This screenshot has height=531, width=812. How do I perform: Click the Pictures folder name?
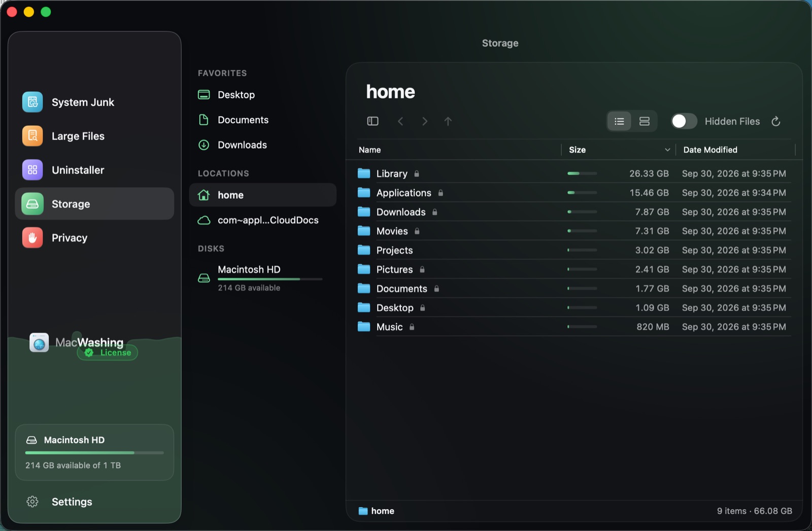[x=394, y=269]
